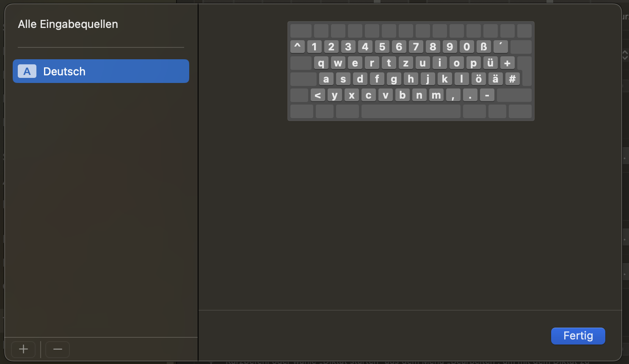Click the ^ key on keyboard preview

298,47
